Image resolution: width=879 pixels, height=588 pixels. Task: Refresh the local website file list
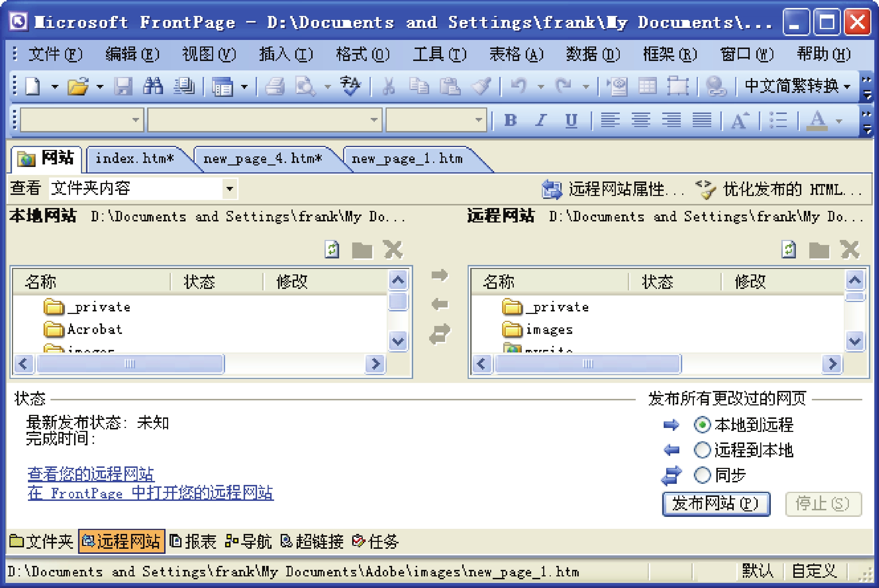click(332, 249)
